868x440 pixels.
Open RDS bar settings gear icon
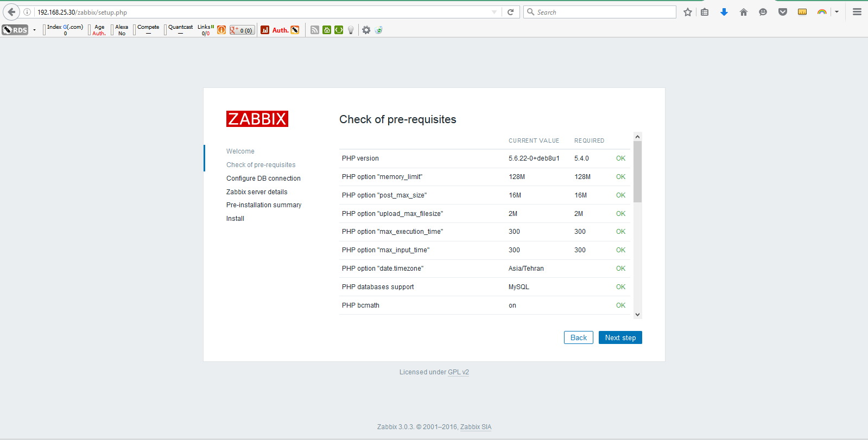(366, 30)
